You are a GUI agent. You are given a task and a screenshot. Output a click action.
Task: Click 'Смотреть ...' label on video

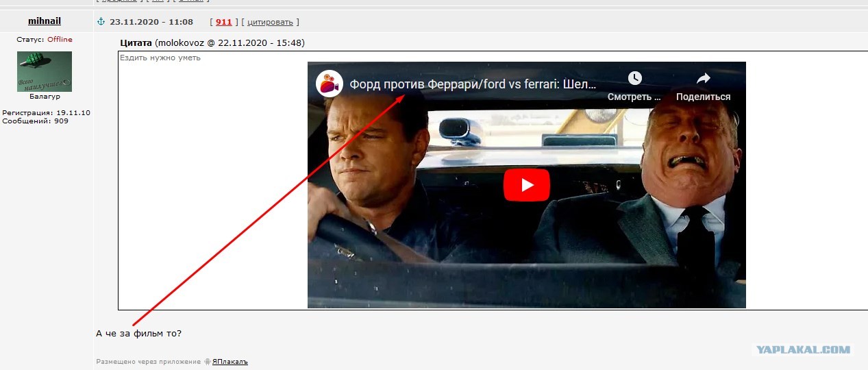pos(634,97)
